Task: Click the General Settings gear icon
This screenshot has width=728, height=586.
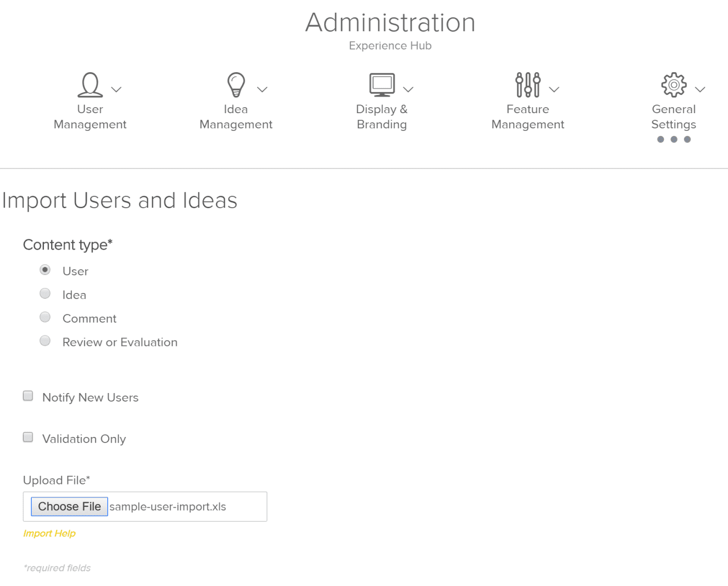Action: point(673,84)
